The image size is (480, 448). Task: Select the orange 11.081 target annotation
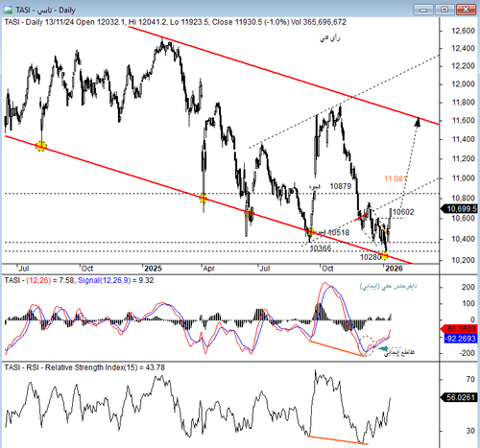(x=396, y=178)
